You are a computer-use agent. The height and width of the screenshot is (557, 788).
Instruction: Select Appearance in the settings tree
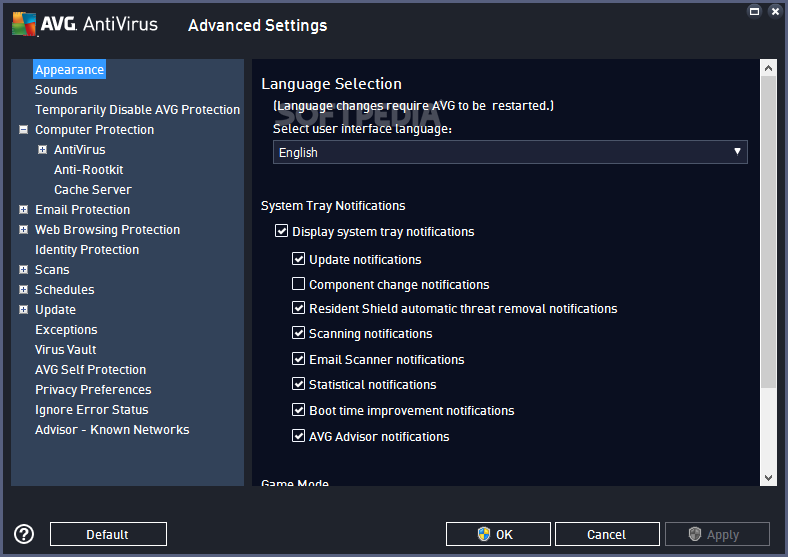(69, 69)
